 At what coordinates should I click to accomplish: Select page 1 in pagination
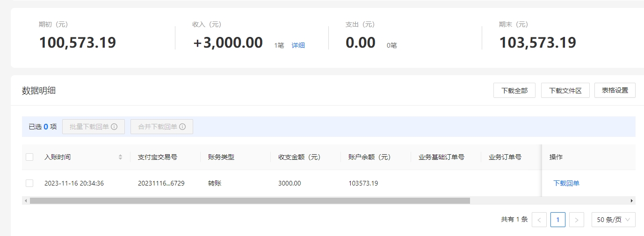558,220
